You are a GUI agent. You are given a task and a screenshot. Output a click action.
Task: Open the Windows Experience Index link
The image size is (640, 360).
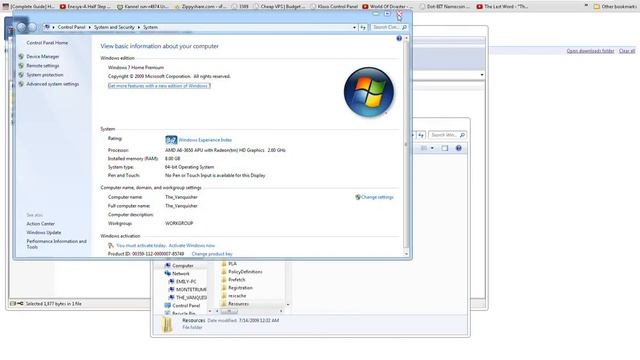click(205, 140)
